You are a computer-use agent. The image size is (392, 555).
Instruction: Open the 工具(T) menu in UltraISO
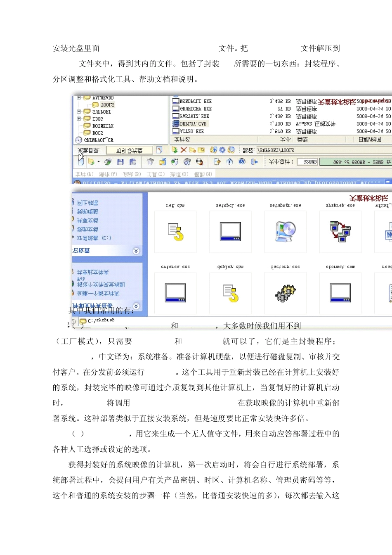point(156,174)
